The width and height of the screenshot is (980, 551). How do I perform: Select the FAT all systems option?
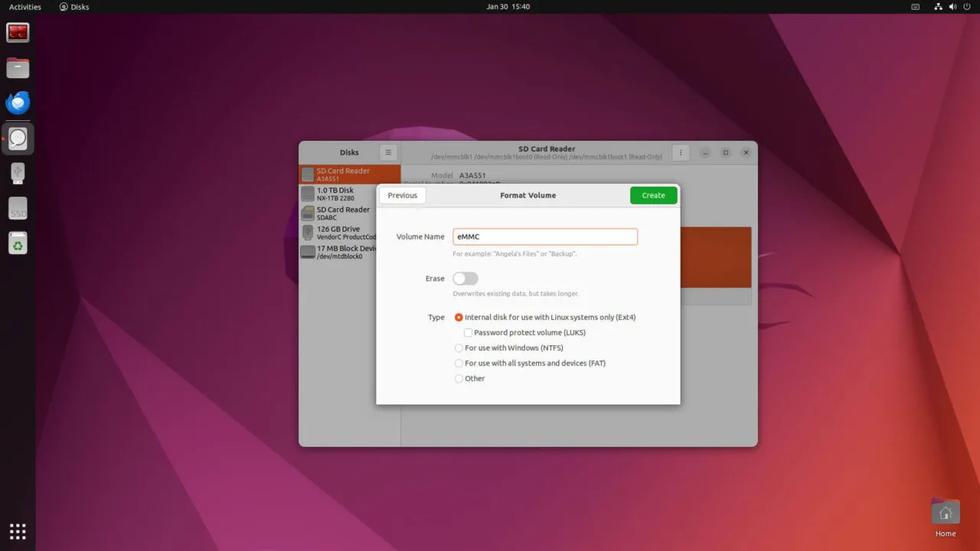tap(459, 364)
